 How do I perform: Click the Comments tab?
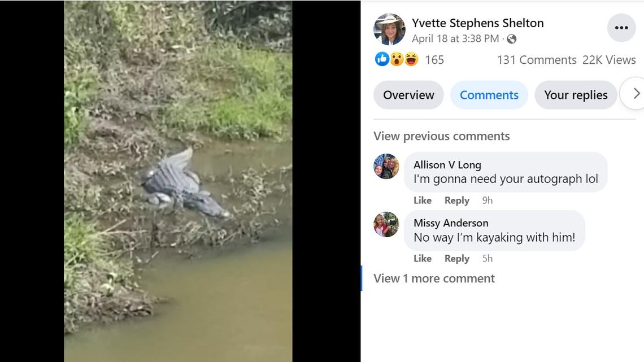[x=489, y=95]
